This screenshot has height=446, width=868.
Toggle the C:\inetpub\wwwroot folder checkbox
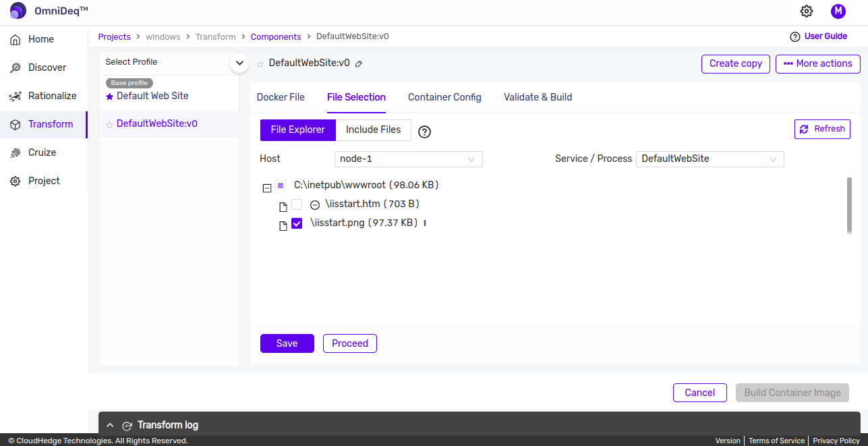coord(281,186)
